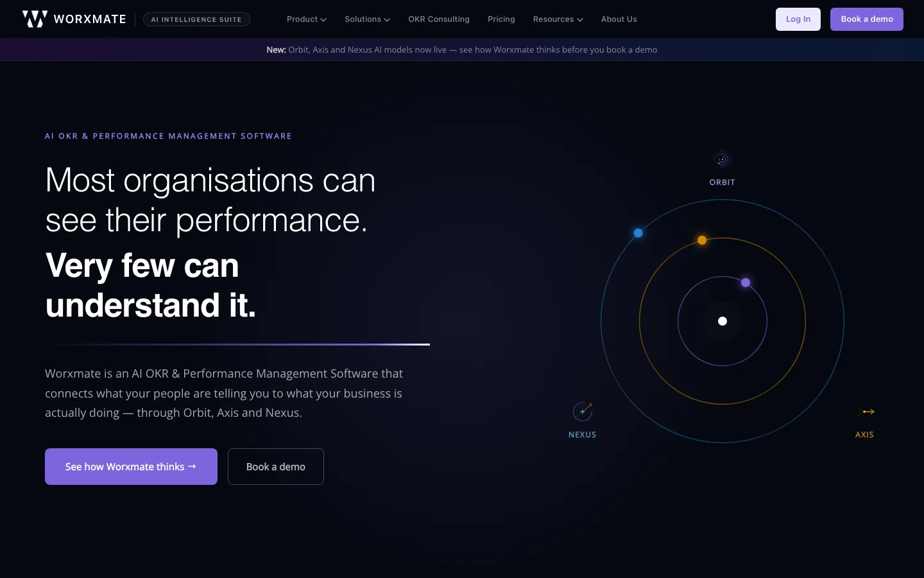This screenshot has height=578, width=924.
Task: Click the white center dot of orbits
Action: pyautogui.click(x=723, y=321)
